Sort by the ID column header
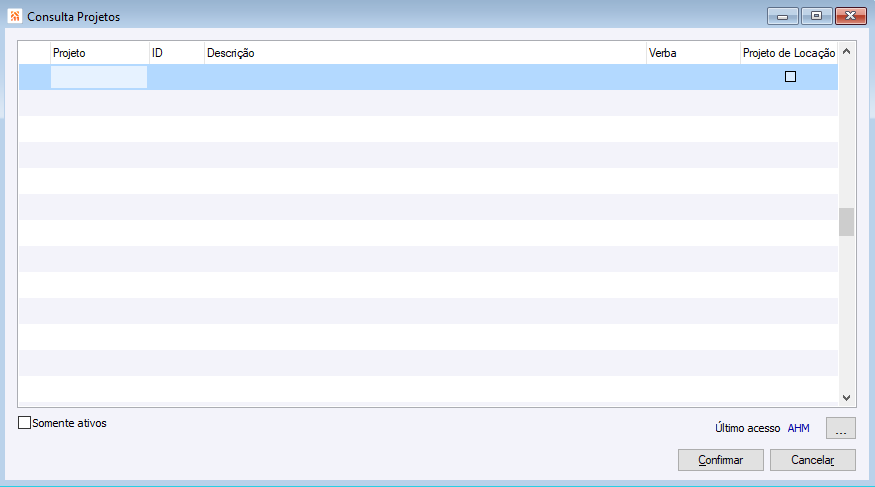Image resolution: width=875 pixels, height=487 pixels. (177, 53)
